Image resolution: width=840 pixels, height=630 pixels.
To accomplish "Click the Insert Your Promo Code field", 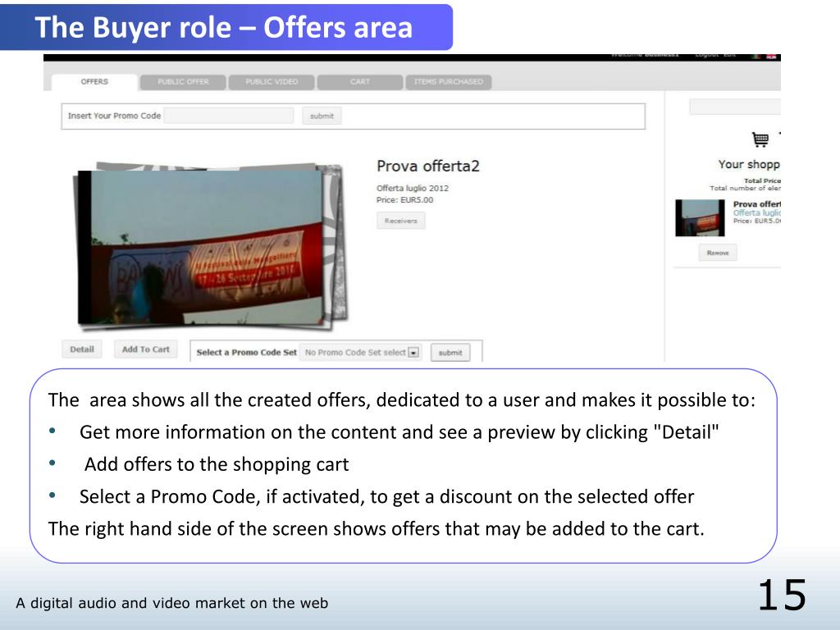I will [x=229, y=116].
